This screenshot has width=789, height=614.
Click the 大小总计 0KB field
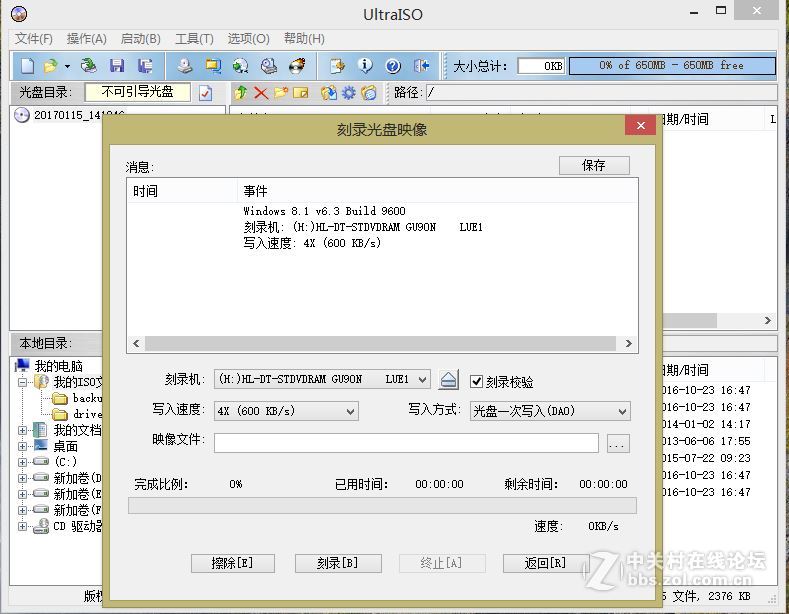tap(541, 66)
